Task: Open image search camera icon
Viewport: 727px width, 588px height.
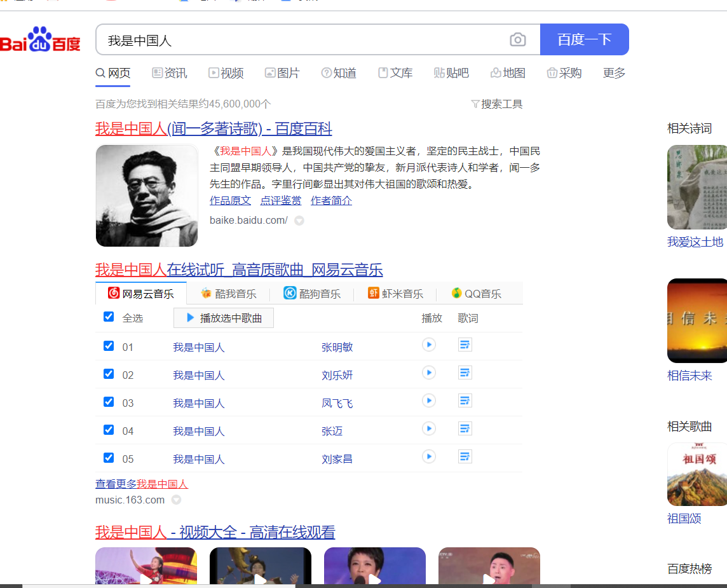Action: (517, 39)
